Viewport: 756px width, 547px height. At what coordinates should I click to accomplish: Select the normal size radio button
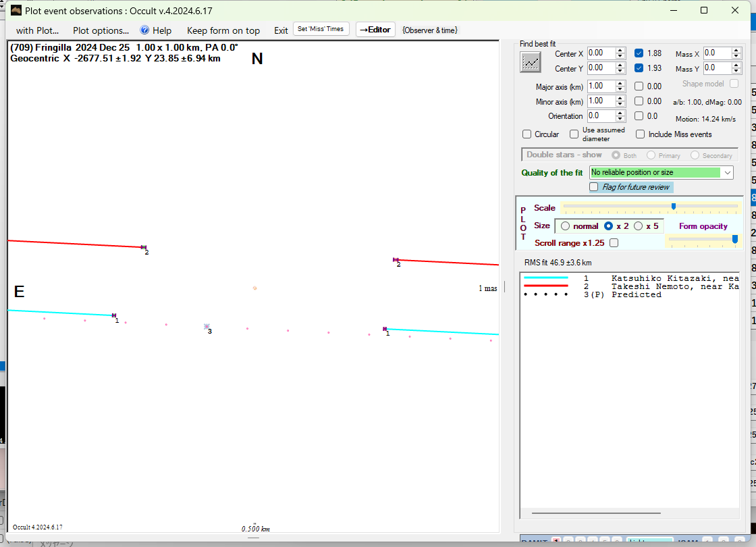coord(565,226)
